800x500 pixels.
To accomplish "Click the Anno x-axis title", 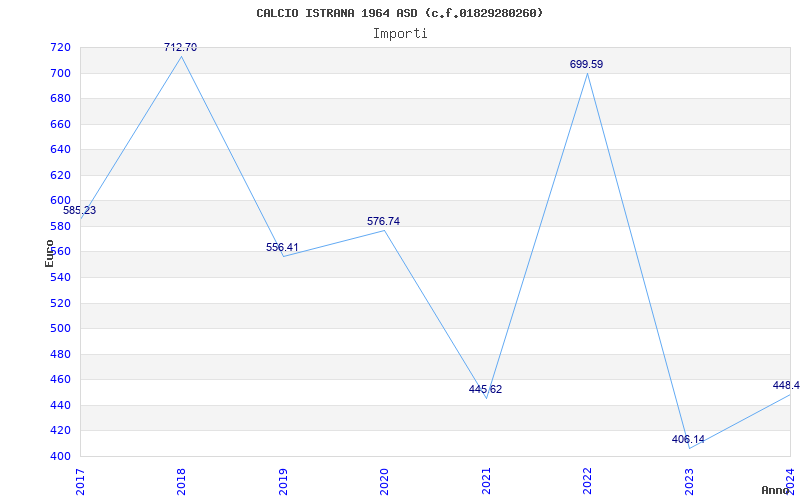I will click(x=775, y=490).
